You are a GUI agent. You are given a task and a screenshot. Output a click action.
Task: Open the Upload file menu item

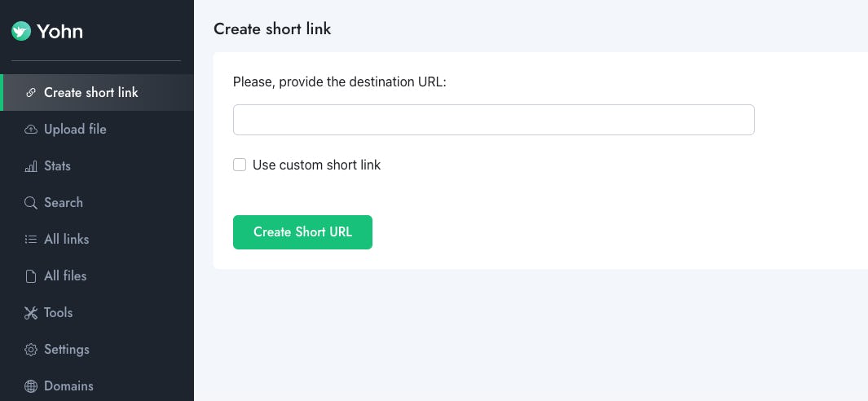[x=75, y=130]
